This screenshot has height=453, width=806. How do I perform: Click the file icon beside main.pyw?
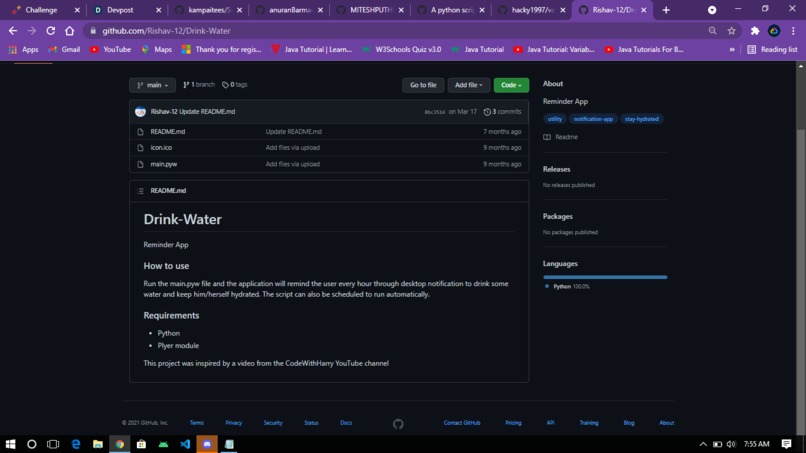click(x=140, y=164)
